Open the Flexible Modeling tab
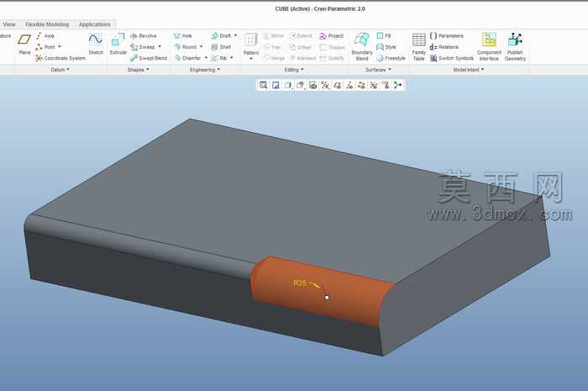Viewport: 588px width, 391px height. pyautogui.click(x=47, y=24)
